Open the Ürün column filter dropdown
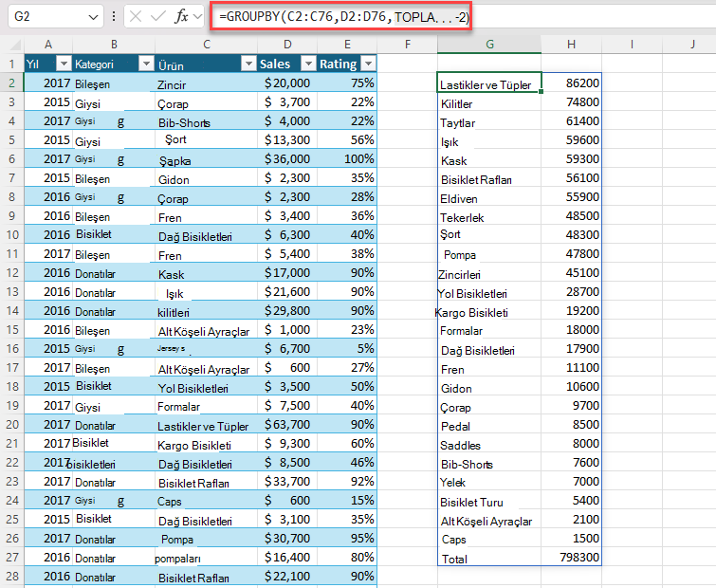716x588 pixels. [x=248, y=64]
